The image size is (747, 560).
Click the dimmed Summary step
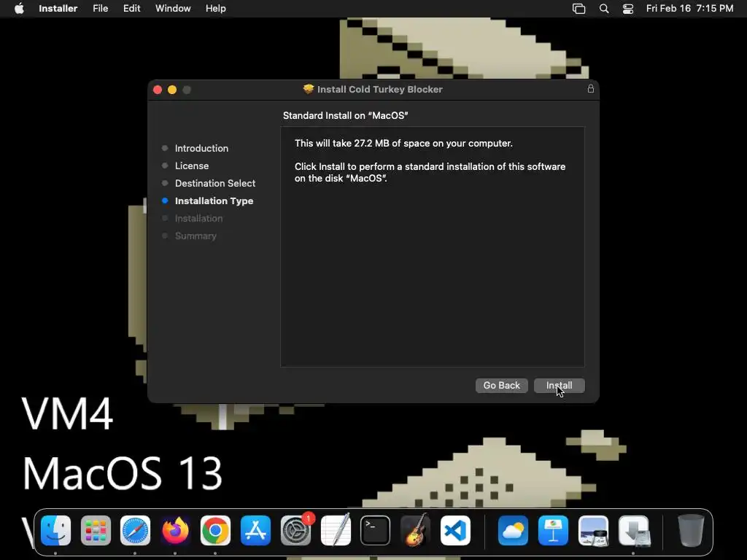(196, 236)
